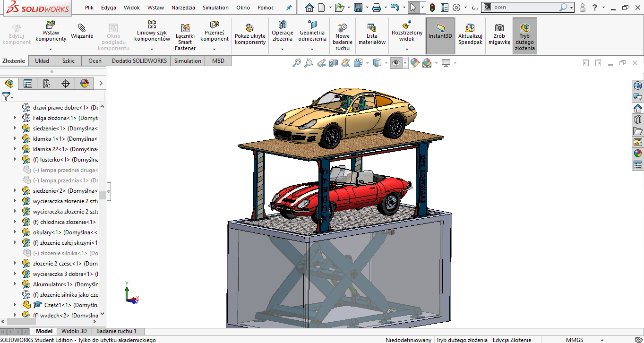Viewport: 644px width, 343px height.
Task: Expand the Akumulator<1> tree node
Action: click(x=15, y=284)
